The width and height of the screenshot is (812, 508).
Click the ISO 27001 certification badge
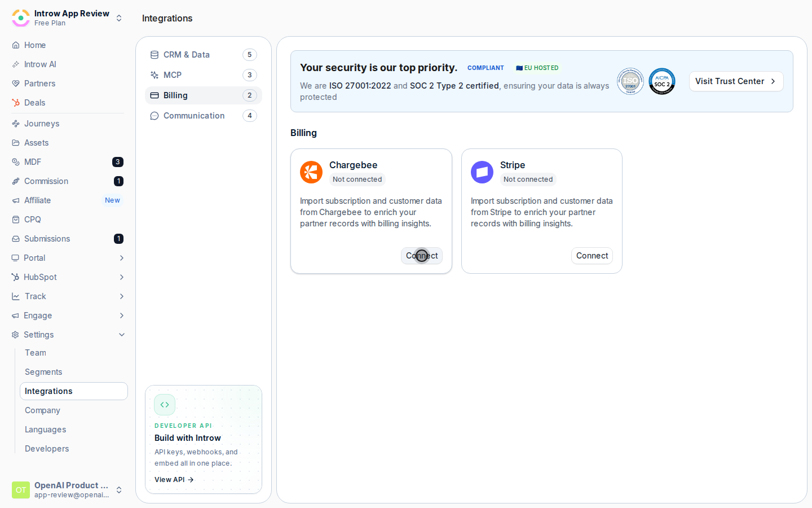(x=630, y=81)
